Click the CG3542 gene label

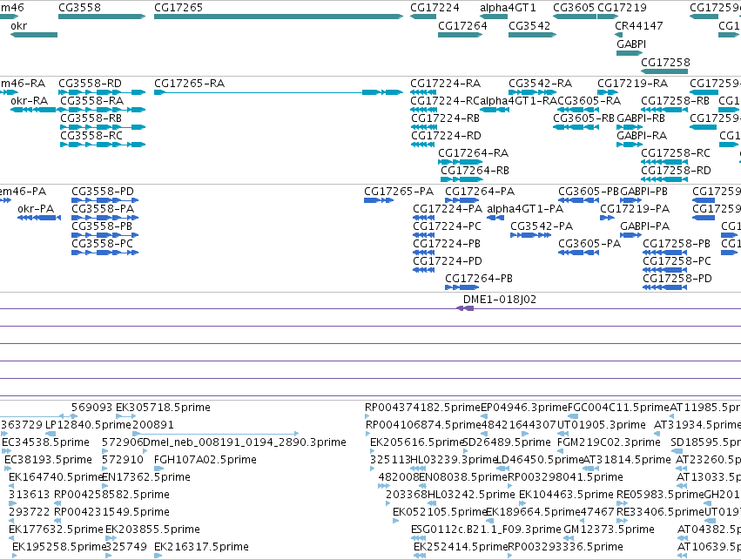pos(529,25)
